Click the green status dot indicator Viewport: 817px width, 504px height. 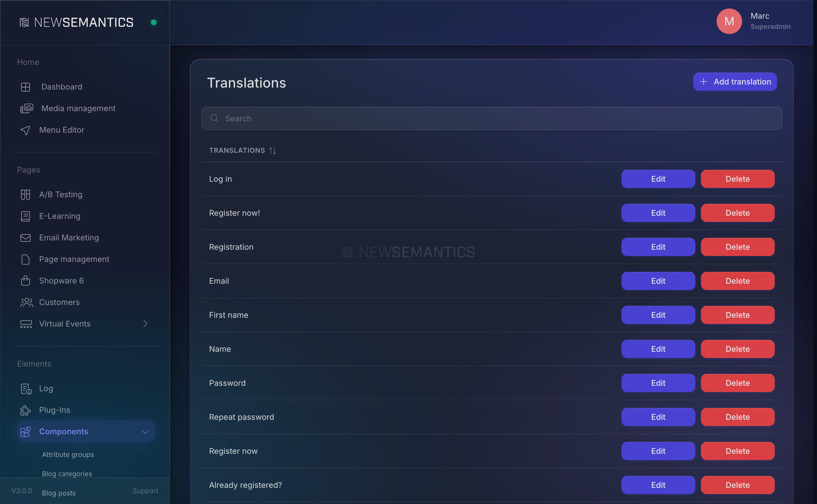(154, 22)
